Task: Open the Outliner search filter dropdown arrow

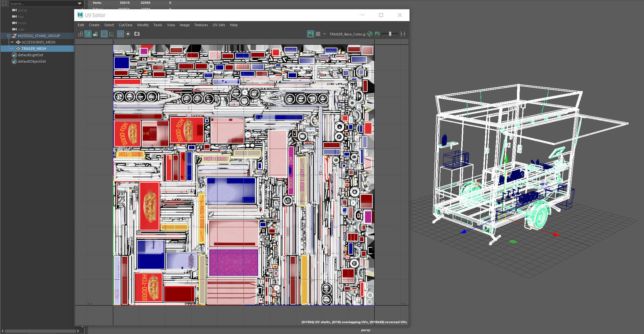Action: 80,4
